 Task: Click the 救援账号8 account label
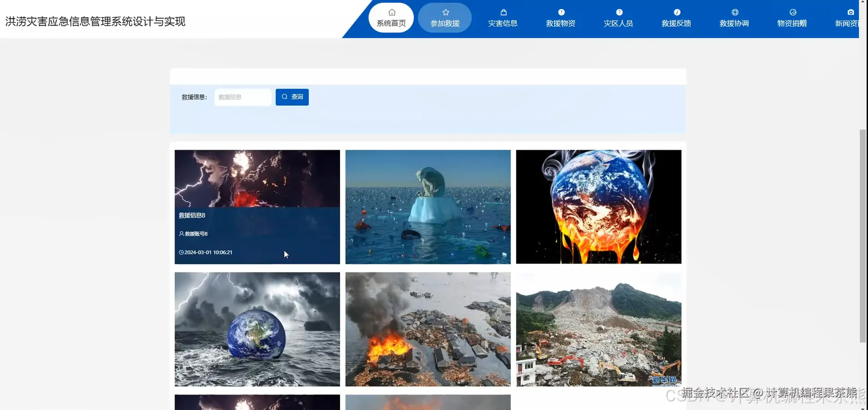pos(196,234)
